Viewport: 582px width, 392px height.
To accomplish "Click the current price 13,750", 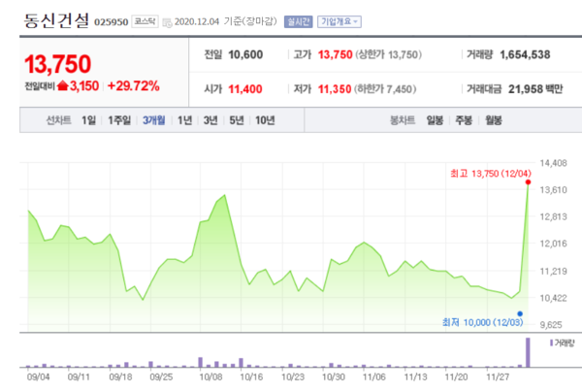I will (x=58, y=64).
